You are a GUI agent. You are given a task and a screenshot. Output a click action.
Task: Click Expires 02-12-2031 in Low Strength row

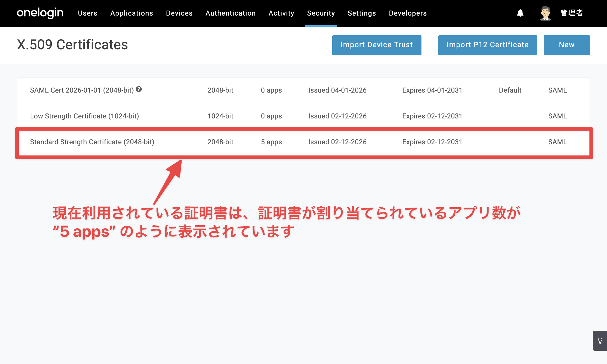point(432,116)
